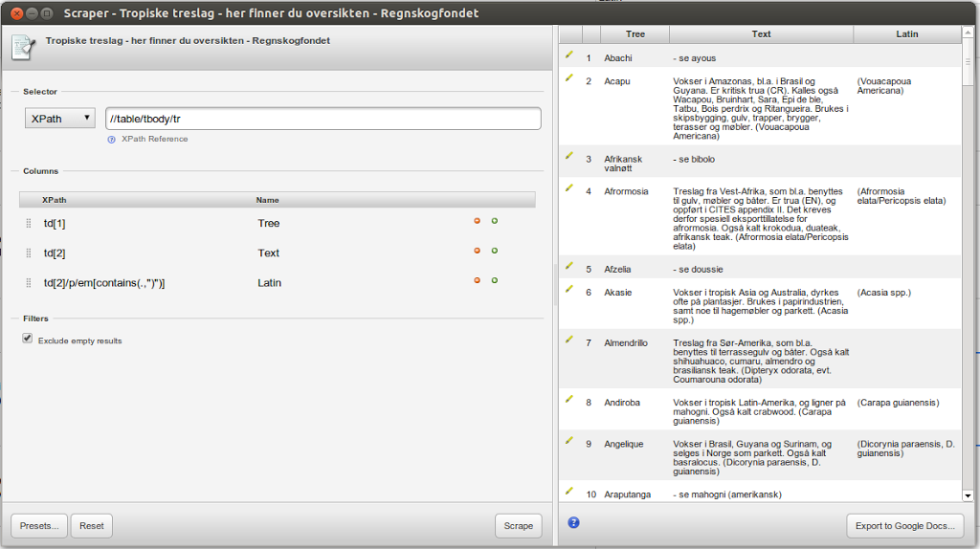Click the blue help icon below the results
This screenshot has width=980, height=549.
pos(573,522)
